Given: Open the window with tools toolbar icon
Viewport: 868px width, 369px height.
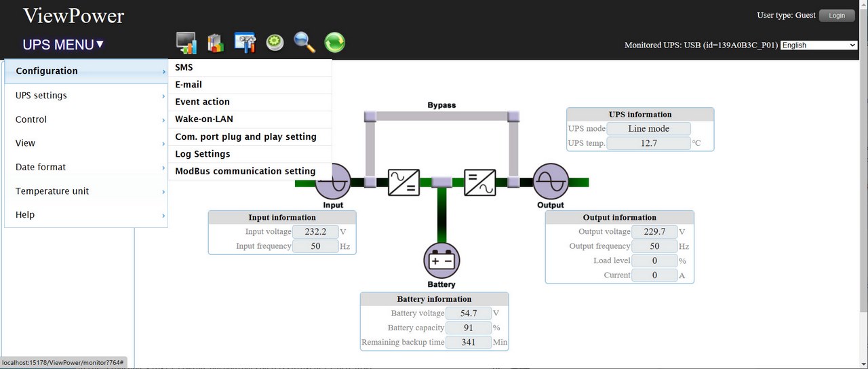Looking at the screenshot, I should coord(245,42).
